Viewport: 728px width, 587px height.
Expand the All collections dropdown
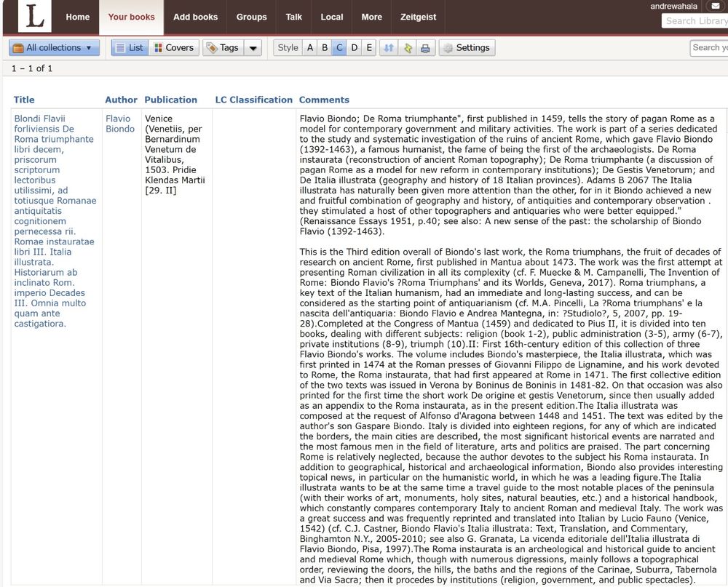[x=55, y=47]
